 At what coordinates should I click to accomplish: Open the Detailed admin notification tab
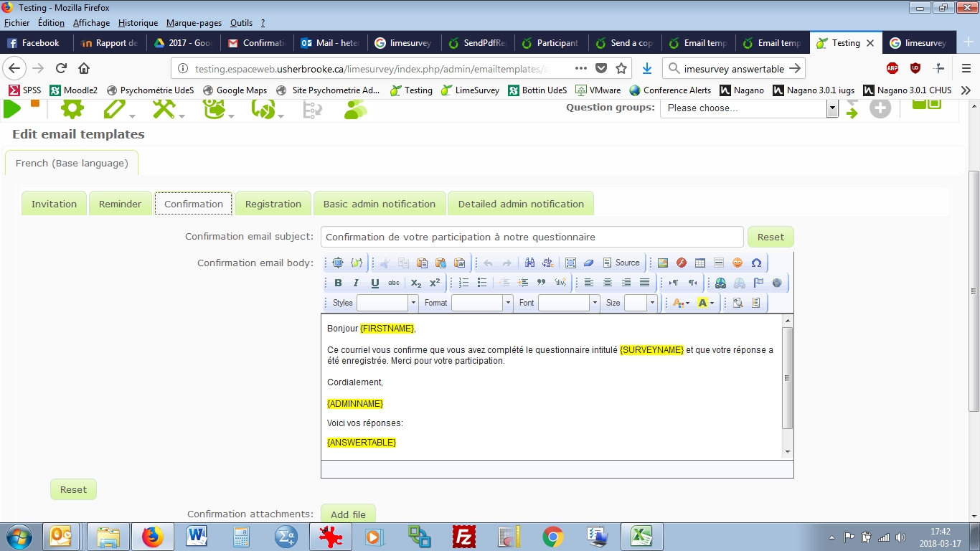pos(521,204)
